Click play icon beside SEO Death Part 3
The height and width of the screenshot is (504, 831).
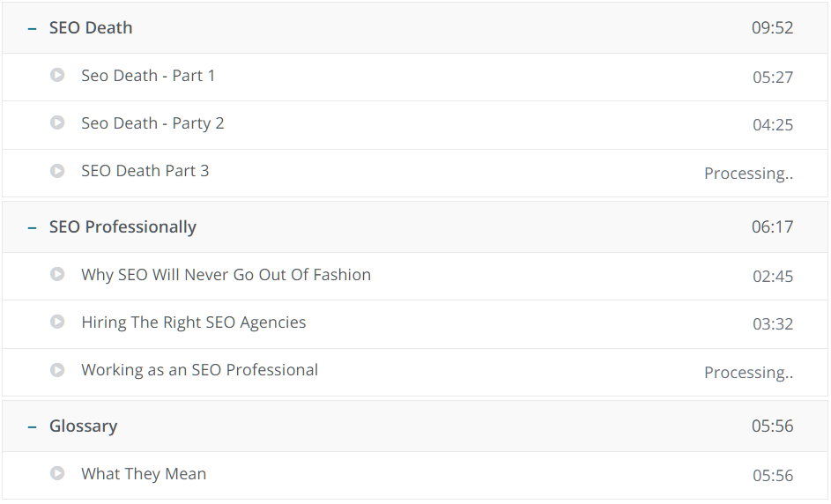click(57, 171)
